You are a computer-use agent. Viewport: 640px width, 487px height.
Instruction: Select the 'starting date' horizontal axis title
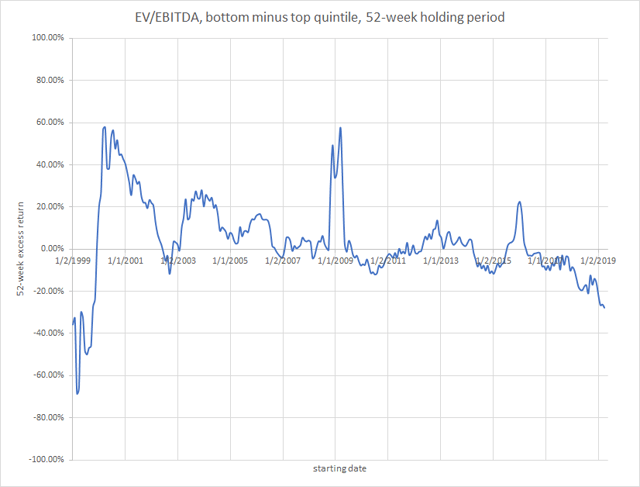point(338,468)
